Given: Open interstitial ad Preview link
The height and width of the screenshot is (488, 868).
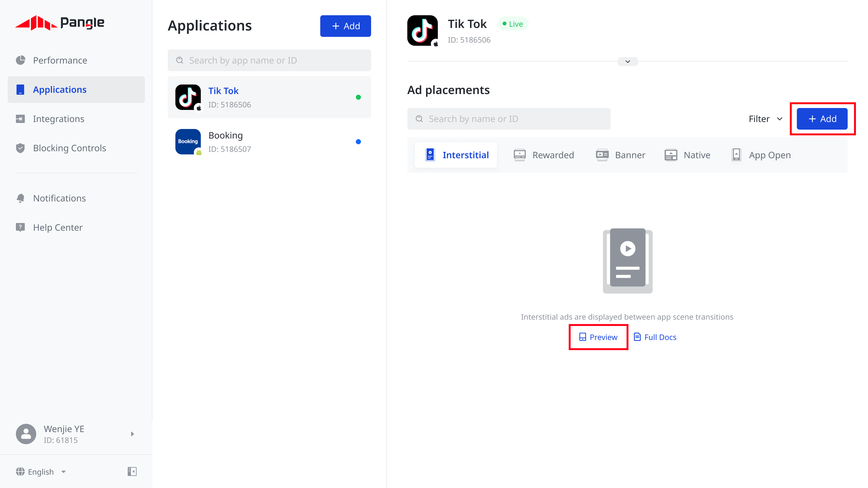Looking at the screenshot, I should tap(598, 337).
